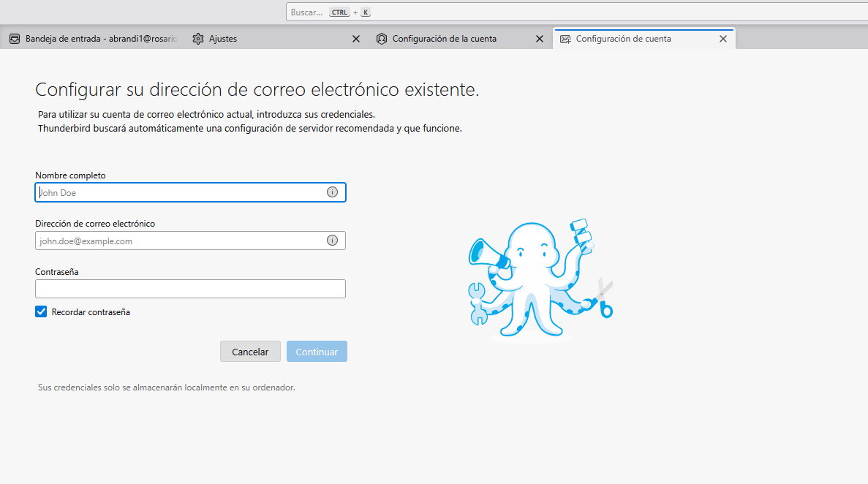
Task: Click the Buscar search box
Action: (577, 12)
